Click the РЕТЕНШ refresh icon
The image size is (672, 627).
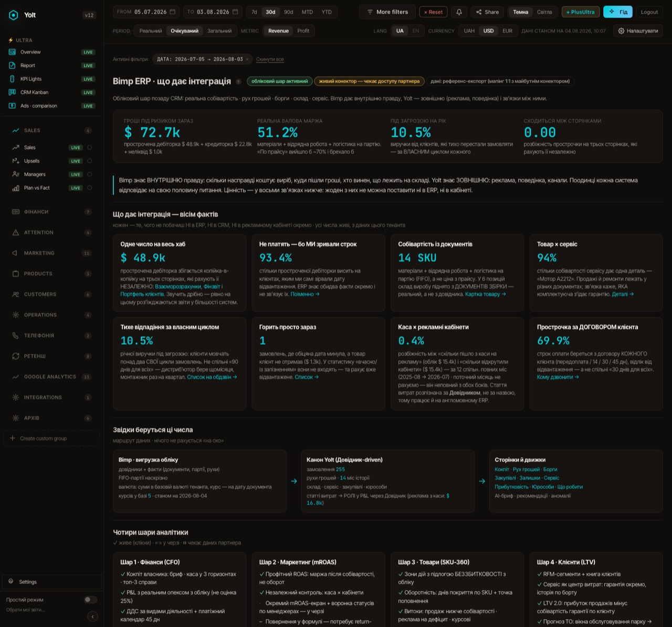[16, 356]
